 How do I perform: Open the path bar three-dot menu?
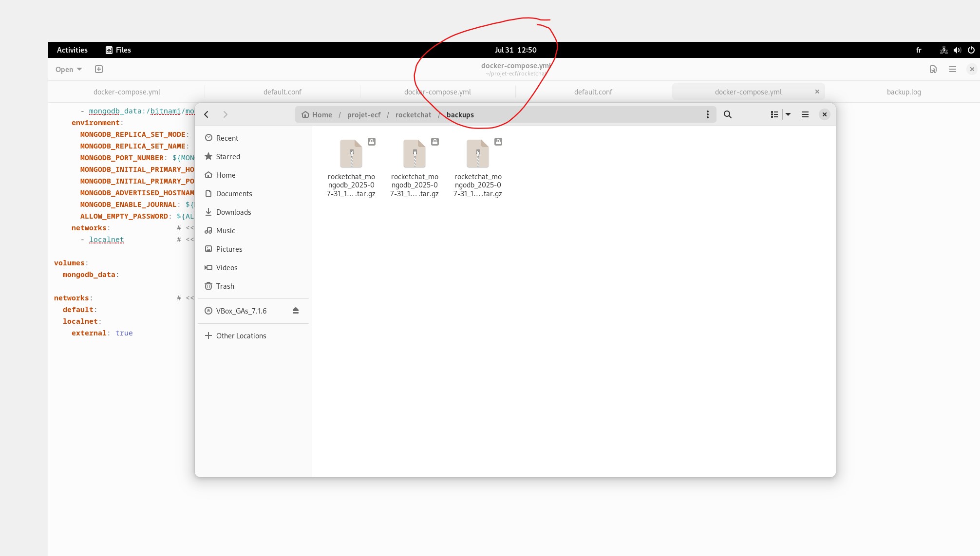tap(708, 114)
